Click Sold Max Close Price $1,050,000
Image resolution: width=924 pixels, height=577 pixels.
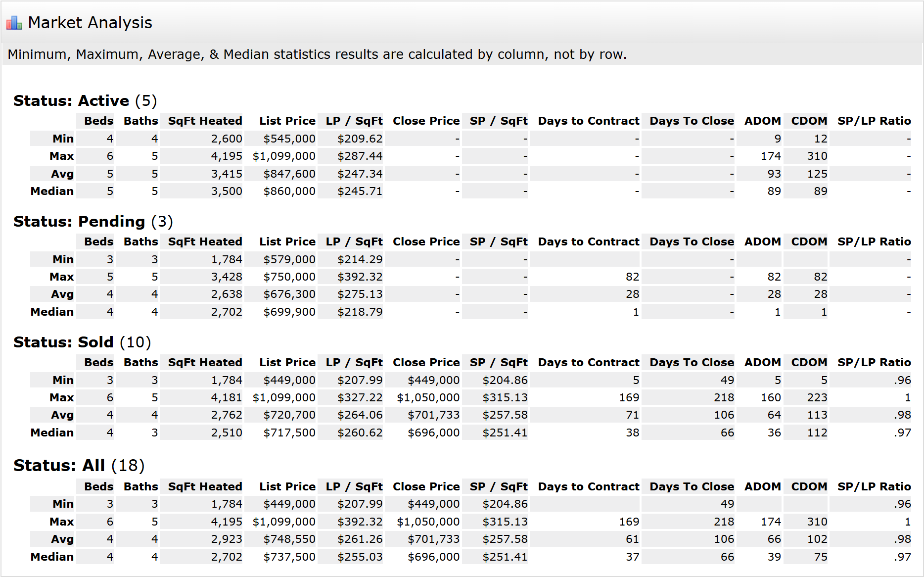pyautogui.click(x=428, y=397)
